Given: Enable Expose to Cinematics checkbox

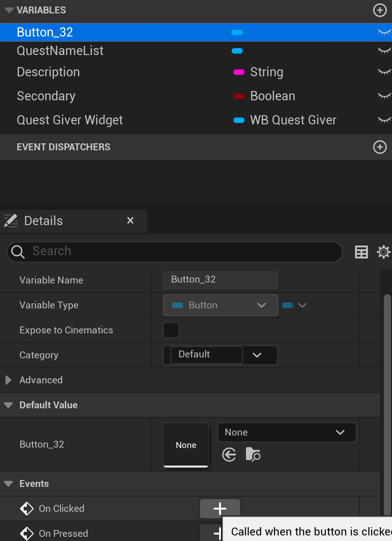Looking at the screenshot, I should [171, 330].
